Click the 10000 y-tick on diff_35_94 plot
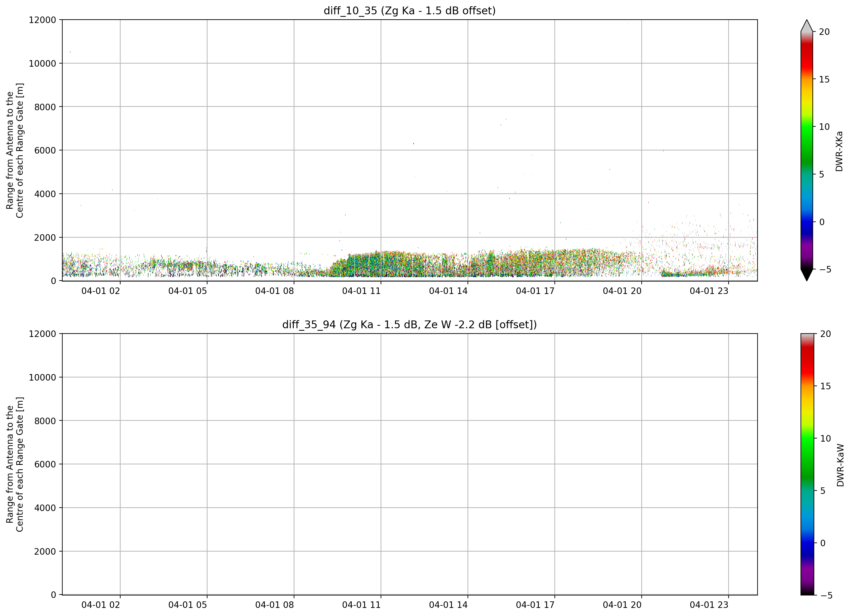Image resolution: width=851 pixels, height=616 pixels. [42, 377]
